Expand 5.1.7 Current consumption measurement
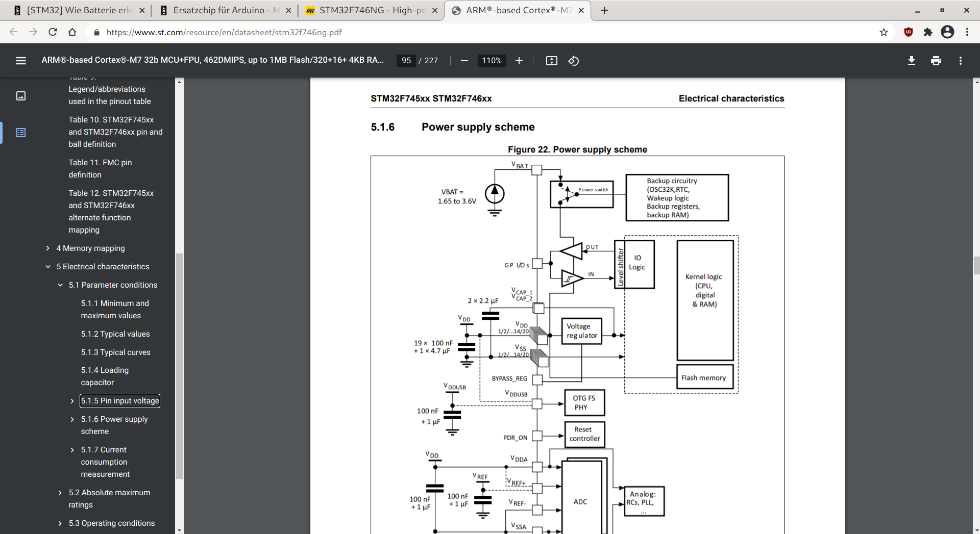Viewport: 980px width, 534px height. [72, 450]
